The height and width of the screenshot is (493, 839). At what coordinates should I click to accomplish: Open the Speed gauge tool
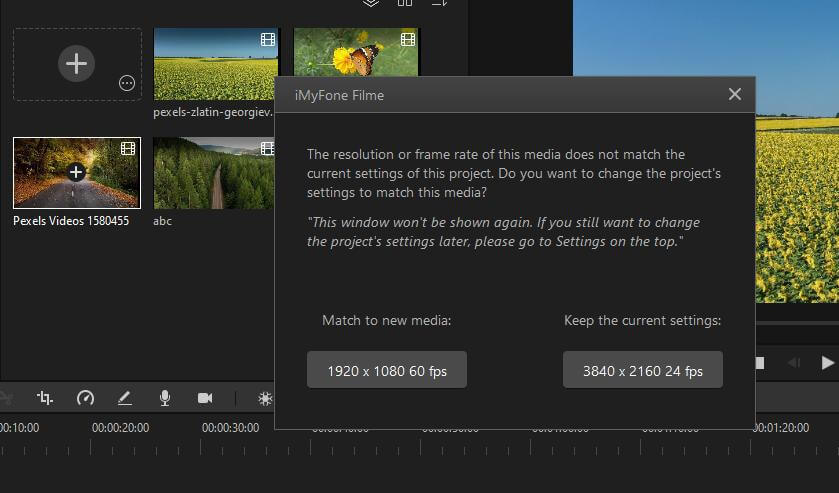click(x=86, y=398)
